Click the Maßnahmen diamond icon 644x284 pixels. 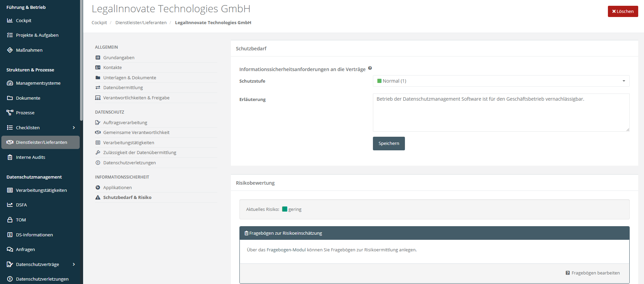(x=10, y=50)
